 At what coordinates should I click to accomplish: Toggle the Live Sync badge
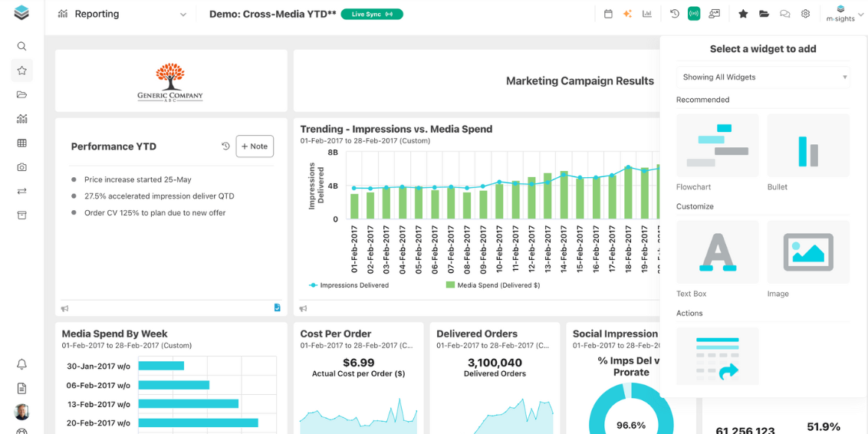(x=372, y=14)
